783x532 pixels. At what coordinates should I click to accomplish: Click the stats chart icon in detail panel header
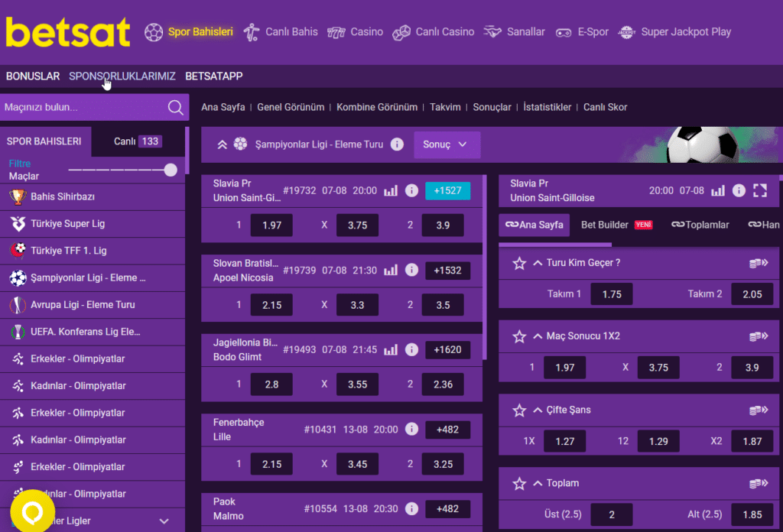pyautogui.click(x=717, y=190)
